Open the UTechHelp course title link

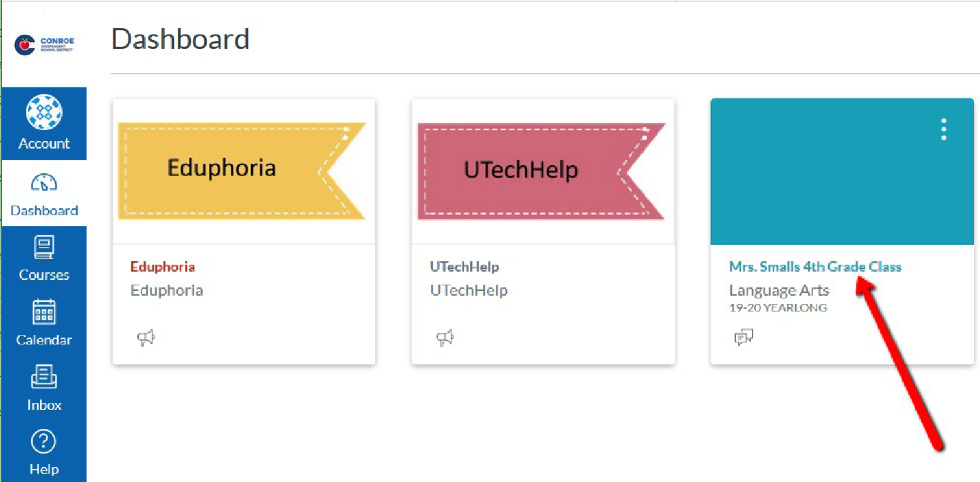tap(465, 267)
